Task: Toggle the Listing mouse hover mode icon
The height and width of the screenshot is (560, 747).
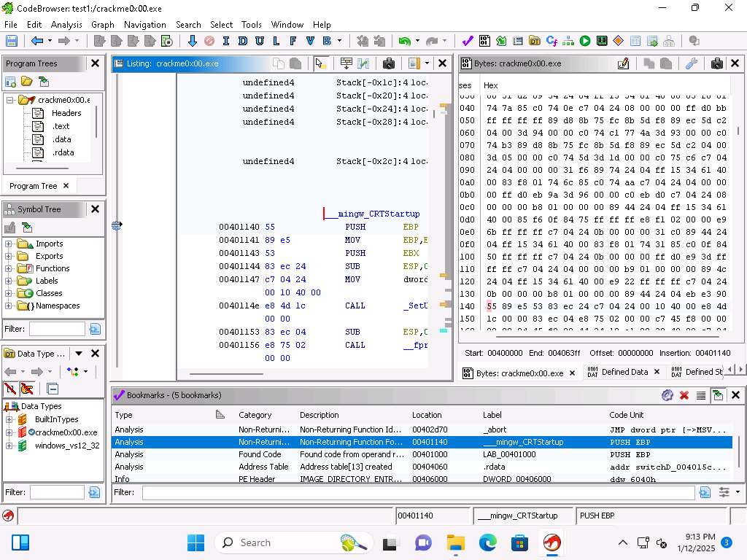Action: tap(320, 63)
